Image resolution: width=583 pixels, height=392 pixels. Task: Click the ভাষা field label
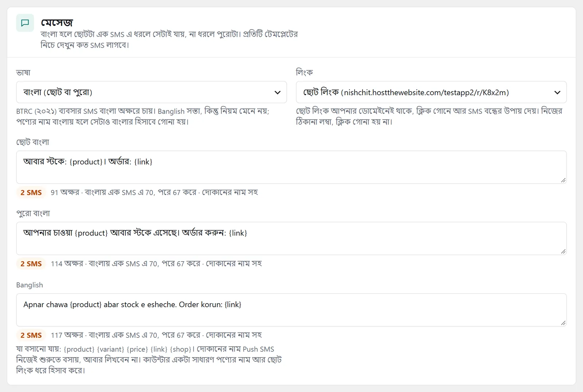(x=23, y=72)
